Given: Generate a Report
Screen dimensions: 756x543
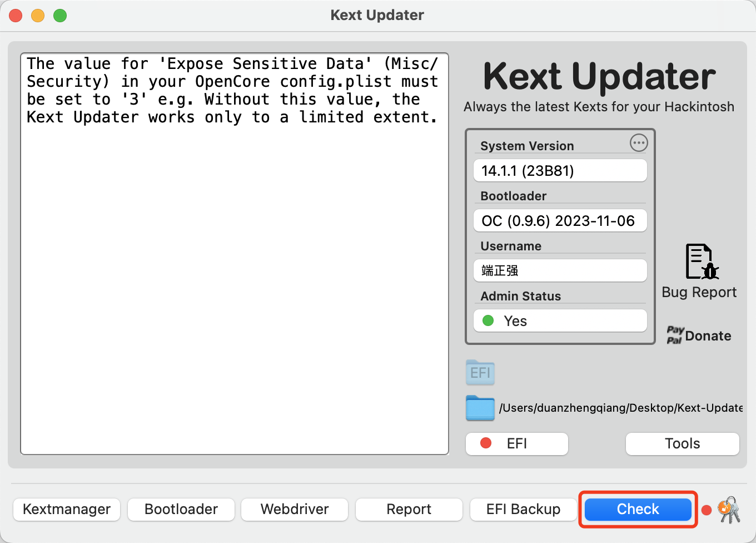Looking at the screenshot, I should (409, 509).
